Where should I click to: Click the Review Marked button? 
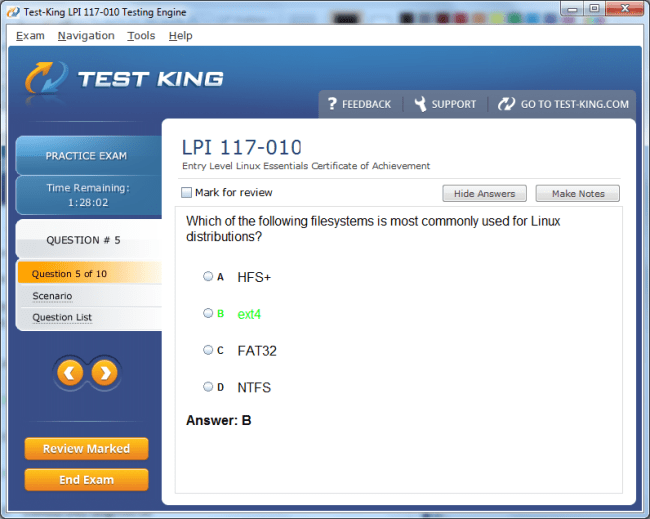(x=86, y=449)
